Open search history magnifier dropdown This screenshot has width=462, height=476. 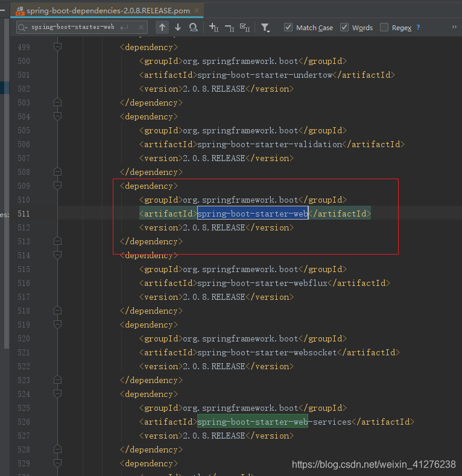pos(22,27)
